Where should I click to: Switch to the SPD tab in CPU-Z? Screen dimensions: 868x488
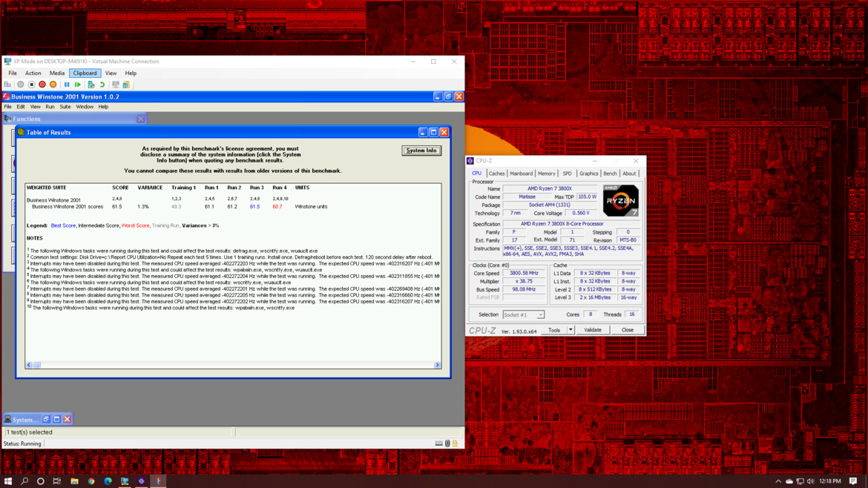click(568, 174)
